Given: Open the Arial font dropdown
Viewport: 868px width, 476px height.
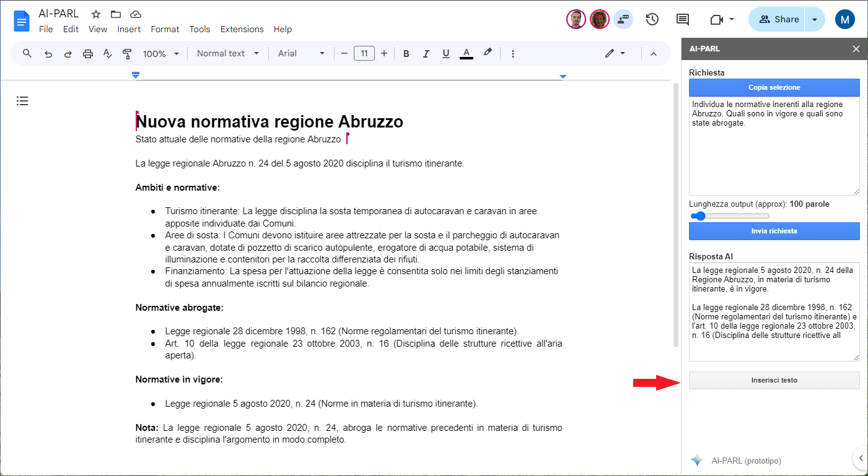Looking at the screenshot, I should click(301, 54).
